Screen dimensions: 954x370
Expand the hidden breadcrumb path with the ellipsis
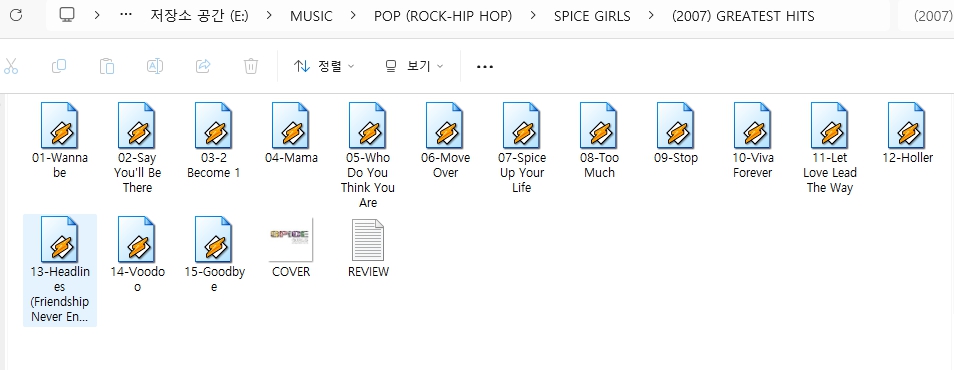pyautogui.click(x=126, y=15)
